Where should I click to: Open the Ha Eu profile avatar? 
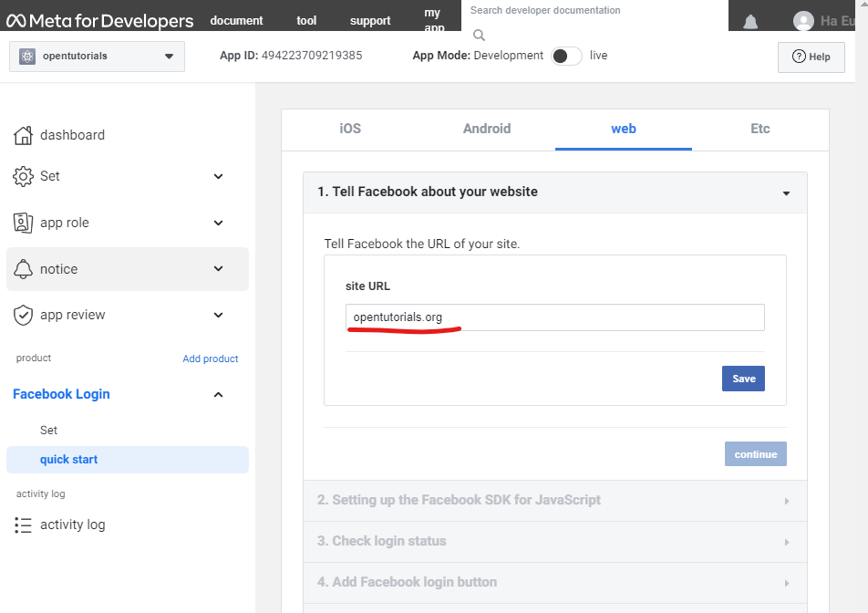pos(803,21)
